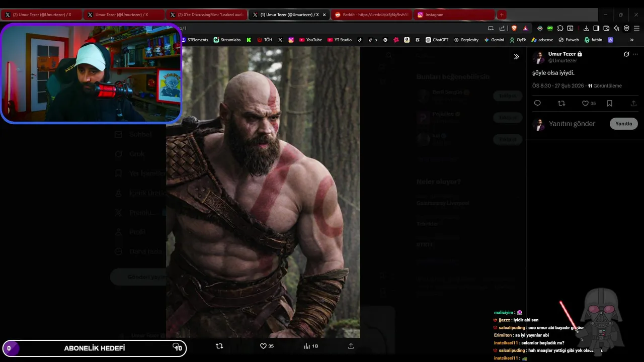Open Futweb bookmark

[569, 40]
